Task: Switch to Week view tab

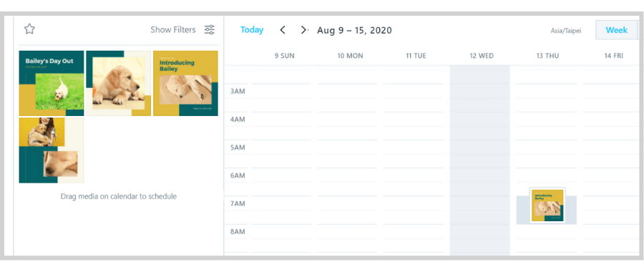Action: coord(617,30)
